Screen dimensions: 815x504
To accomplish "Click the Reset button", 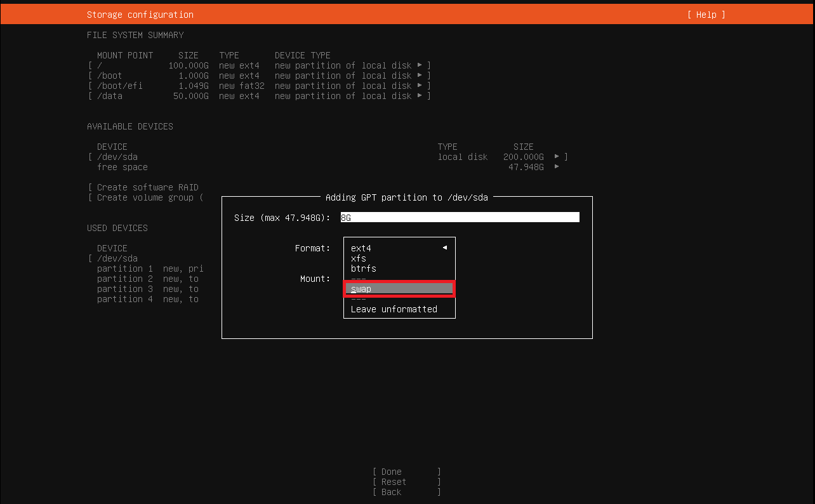I will coord(407,482).
